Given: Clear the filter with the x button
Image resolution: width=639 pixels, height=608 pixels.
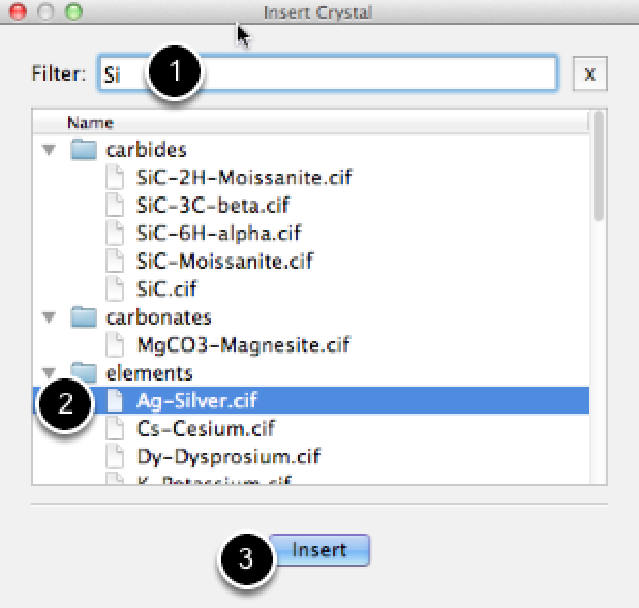Looking at the screenshot, I should pos(590,74).
